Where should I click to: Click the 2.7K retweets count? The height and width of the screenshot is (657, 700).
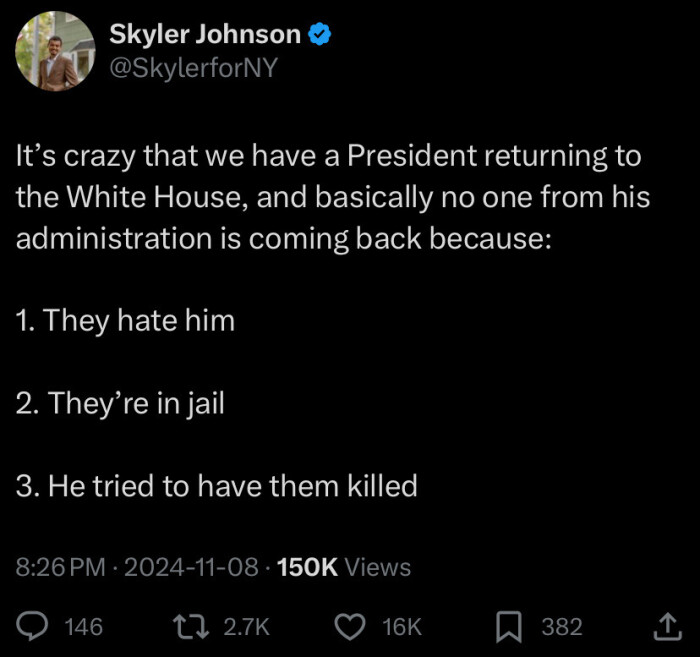click(x=246, y=627)
